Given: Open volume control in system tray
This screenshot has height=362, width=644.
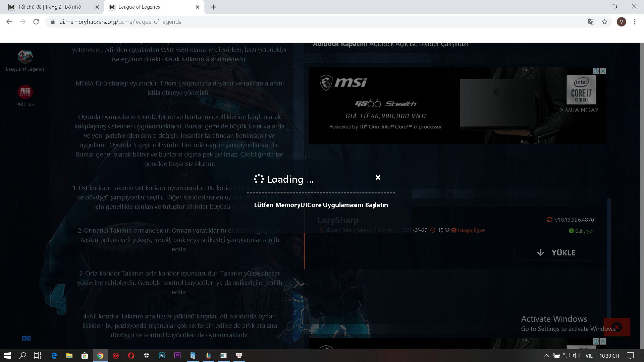Looking at the screenshot, I should tap(577, 356).
